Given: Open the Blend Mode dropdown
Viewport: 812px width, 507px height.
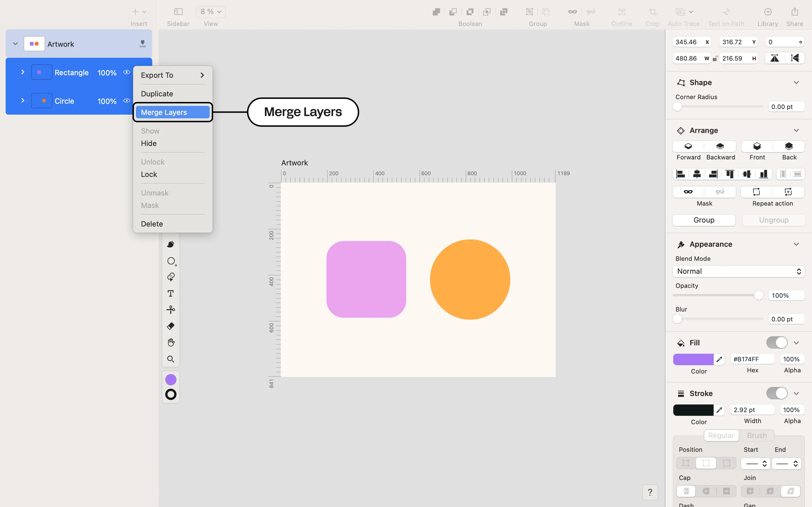Looking at the screenshot, I should [738, 271].
